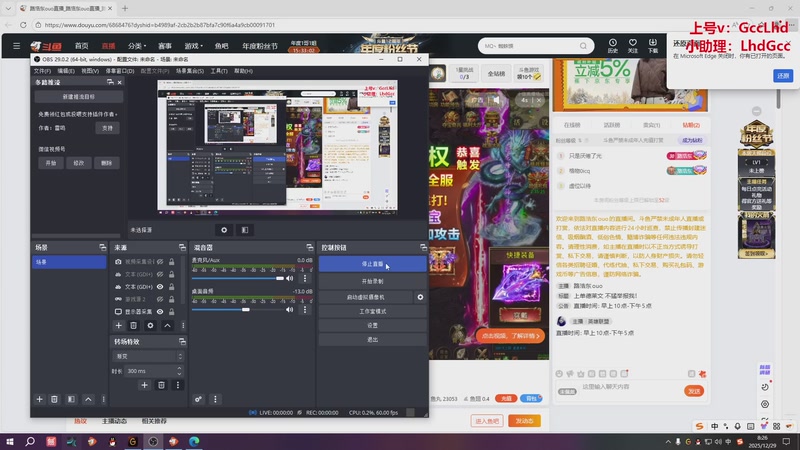
Task: Open the three-dot menu in 场景 panel toolbar
Action: [x=104, y=399]
